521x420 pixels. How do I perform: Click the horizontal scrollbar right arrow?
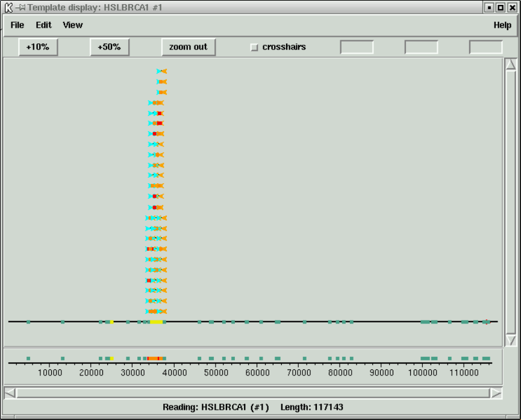click(x=496, y=393)
